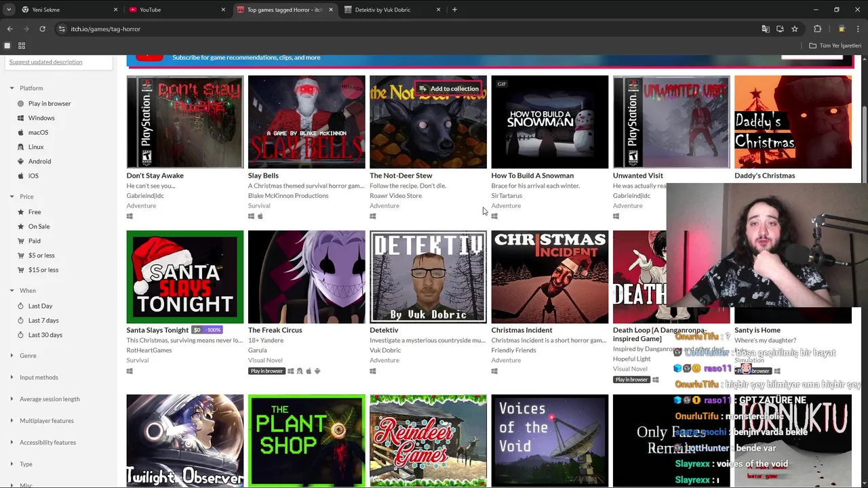The height and width of the screenshot is (488, 868).
Task: Open Voices of the Void cover image
Action: [550, 441]
